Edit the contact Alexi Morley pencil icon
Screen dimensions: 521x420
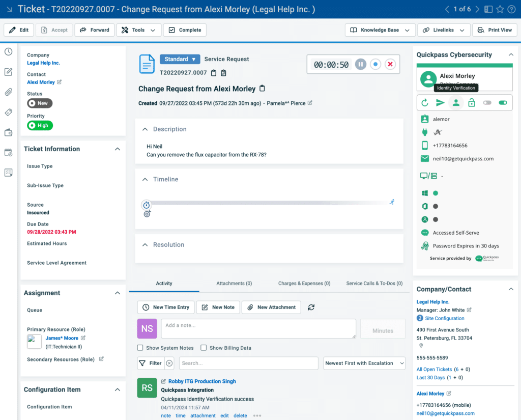tap(59, 82)
